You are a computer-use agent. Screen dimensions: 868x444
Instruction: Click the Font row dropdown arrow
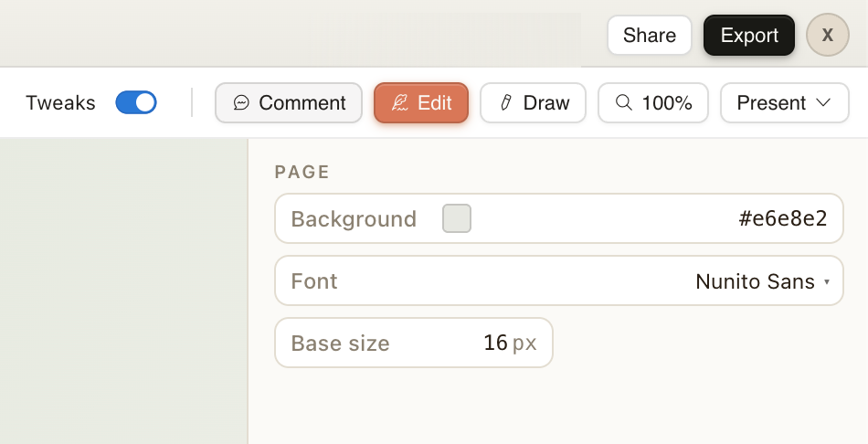point(827,281)
